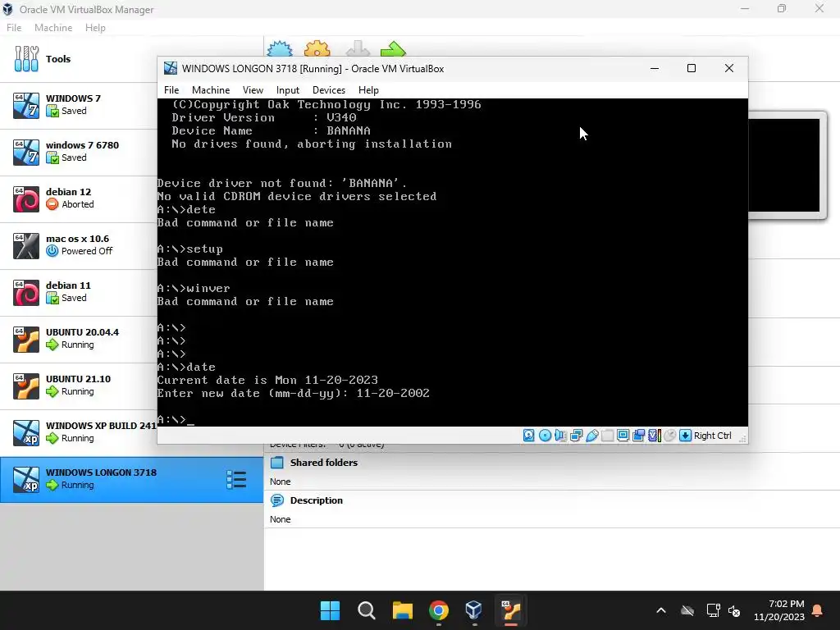The image size is (840, 630).
Task: Select the UBUNTU 21.10 machine
Action: 78,386
